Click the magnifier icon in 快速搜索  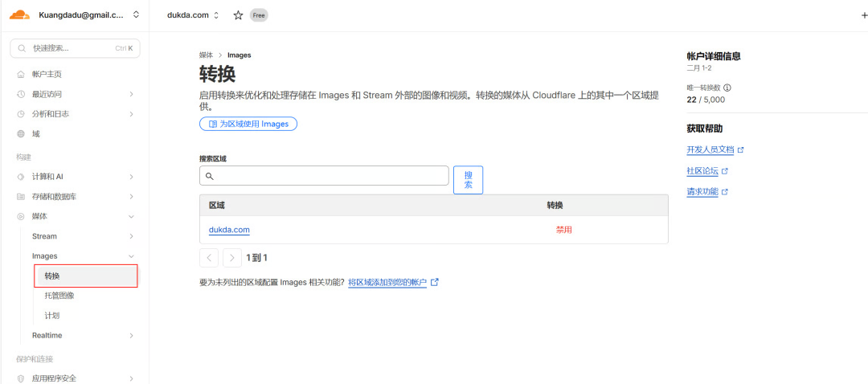click(x=23, y=48)
